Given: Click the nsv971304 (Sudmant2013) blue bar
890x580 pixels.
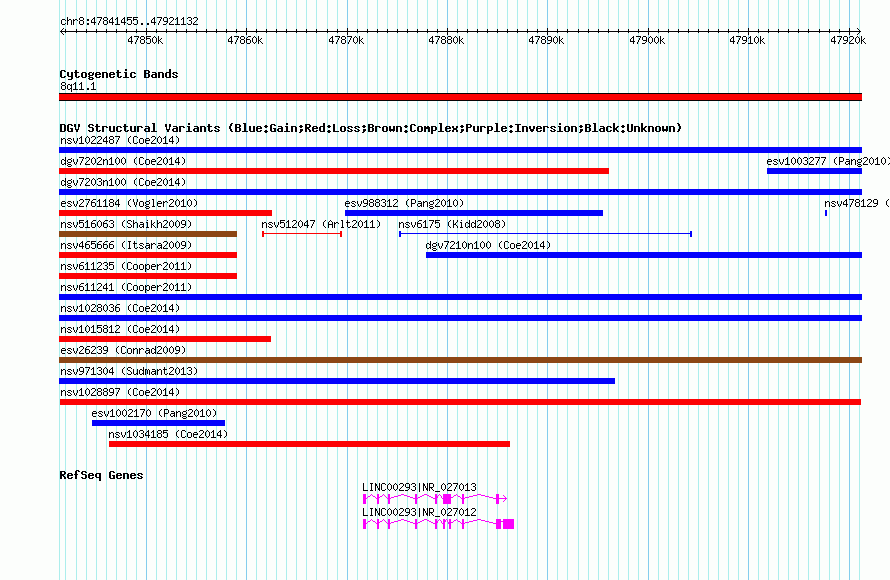Looking at the screenshot, I should (x=337, y=381).
